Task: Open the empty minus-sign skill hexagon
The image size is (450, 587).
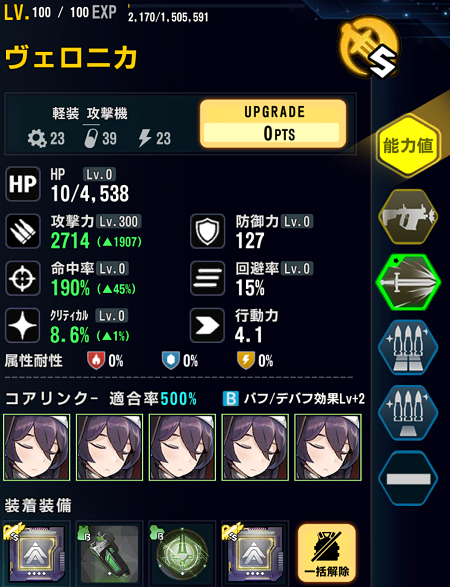Action: tap(408, 478)
